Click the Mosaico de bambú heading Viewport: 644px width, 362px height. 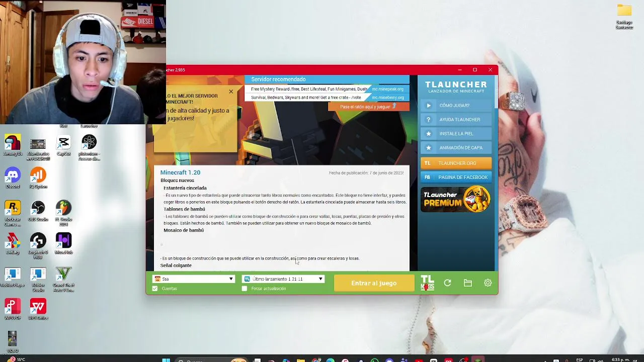tap(184, 230)
